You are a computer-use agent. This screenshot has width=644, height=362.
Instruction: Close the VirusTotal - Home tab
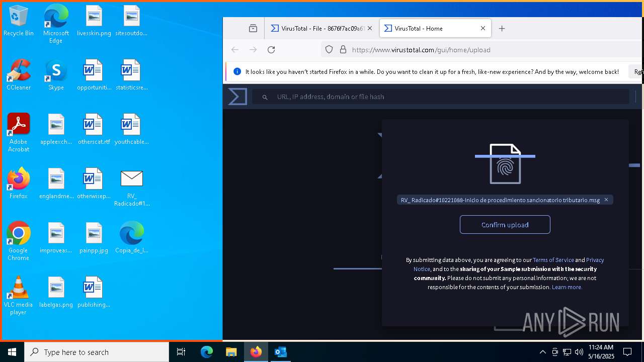coord(483,29)
